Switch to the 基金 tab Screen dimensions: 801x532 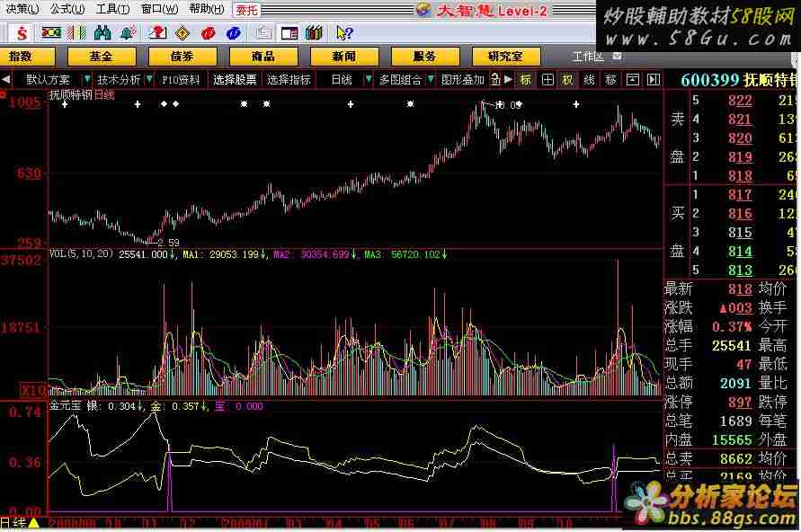pos(102,56)
